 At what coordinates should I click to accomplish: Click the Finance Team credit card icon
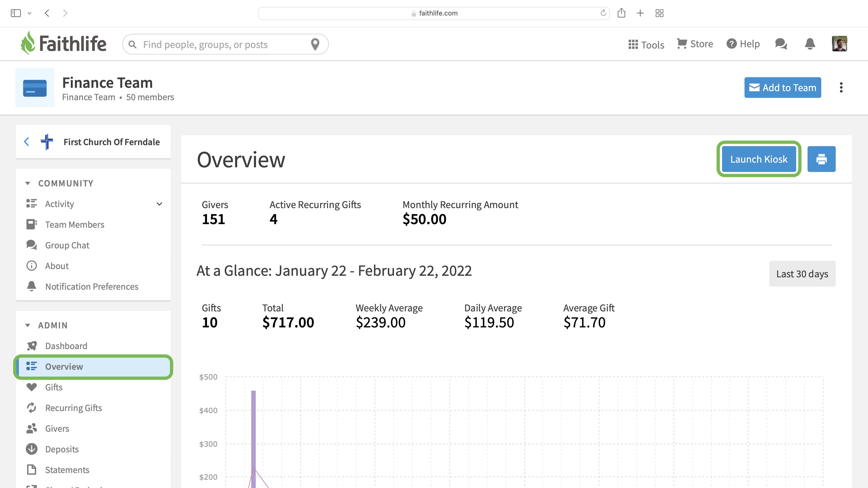35,88
